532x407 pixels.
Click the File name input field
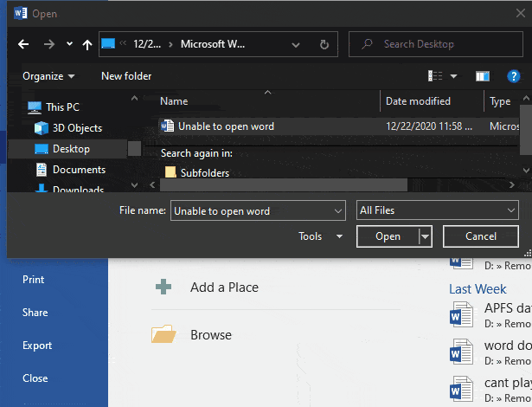[x=258, y=210]
